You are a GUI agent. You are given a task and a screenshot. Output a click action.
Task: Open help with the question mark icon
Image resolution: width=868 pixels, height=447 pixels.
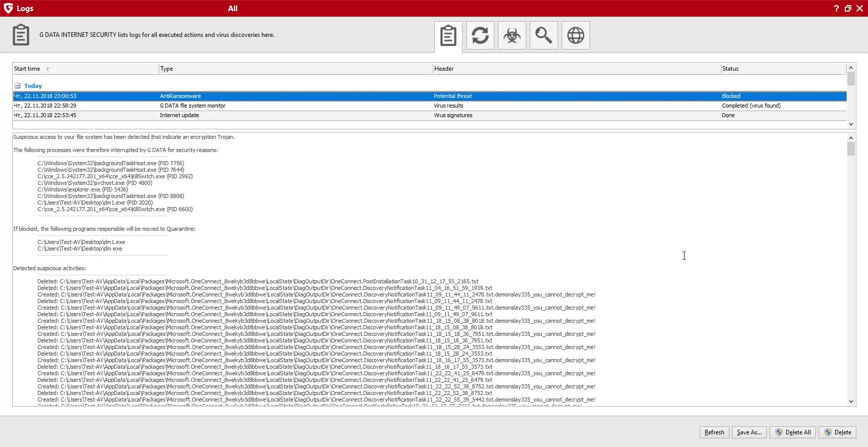(x=836, y=9)
